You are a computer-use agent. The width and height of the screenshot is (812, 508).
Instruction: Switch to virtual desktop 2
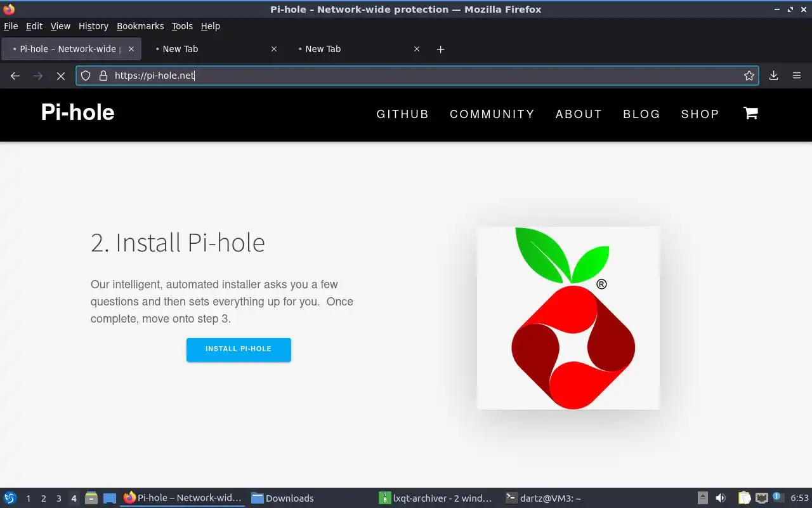[x=43, y=498]
